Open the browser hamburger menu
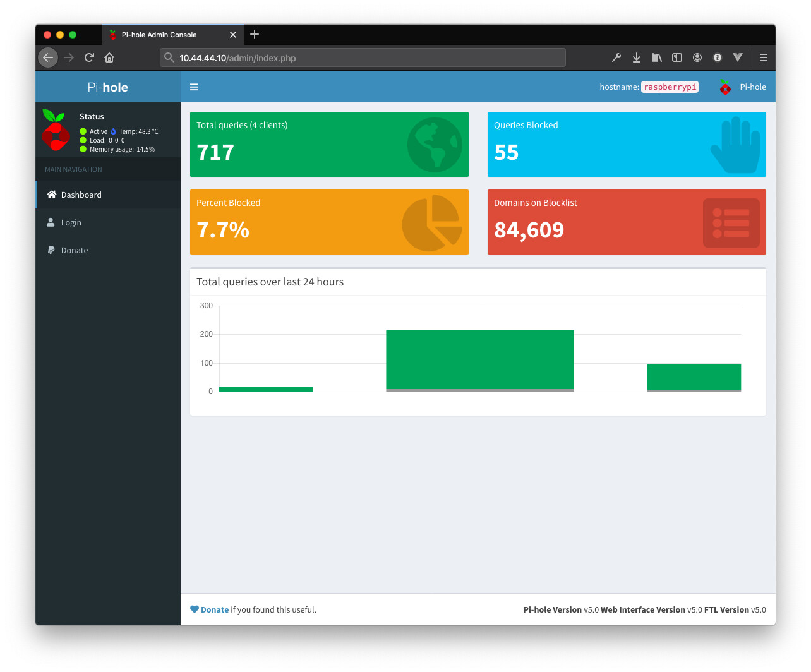This screenshot has width=811, height=672. 764,57
